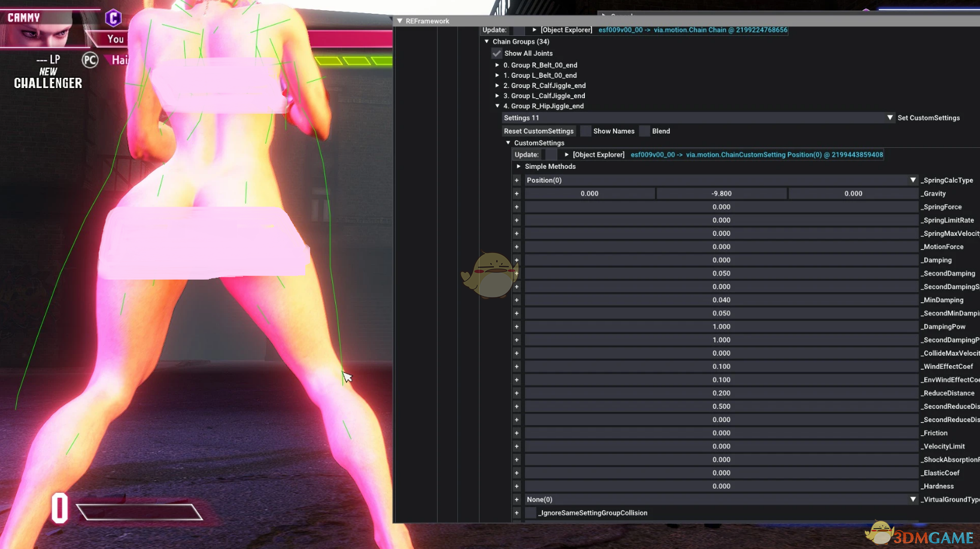Collapse the Group R_HipJiggle_end node
This screenshot has height=549, width=980.
pos(497,106)
